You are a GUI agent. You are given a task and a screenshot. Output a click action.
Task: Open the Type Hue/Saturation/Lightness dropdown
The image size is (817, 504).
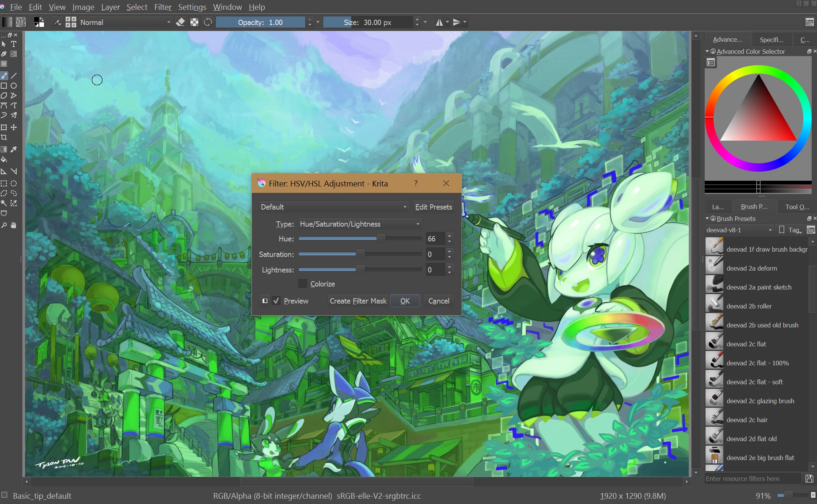point(360,224)
